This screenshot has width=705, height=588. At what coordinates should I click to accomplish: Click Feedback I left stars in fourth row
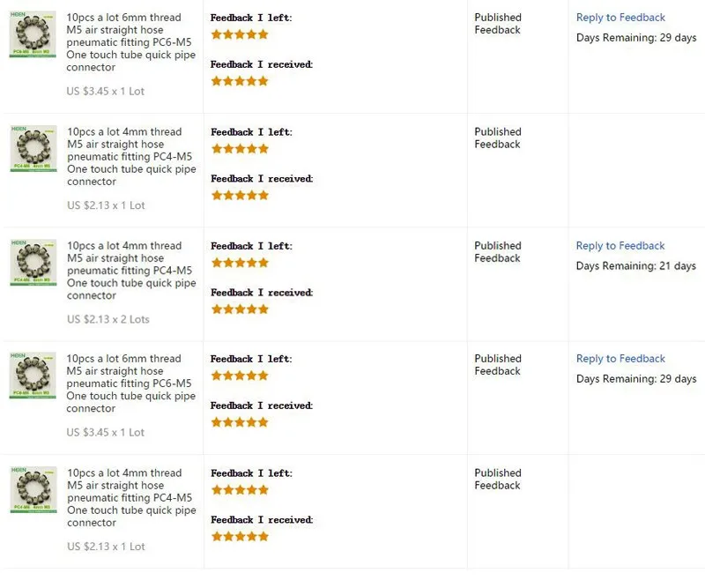(240, 376)
